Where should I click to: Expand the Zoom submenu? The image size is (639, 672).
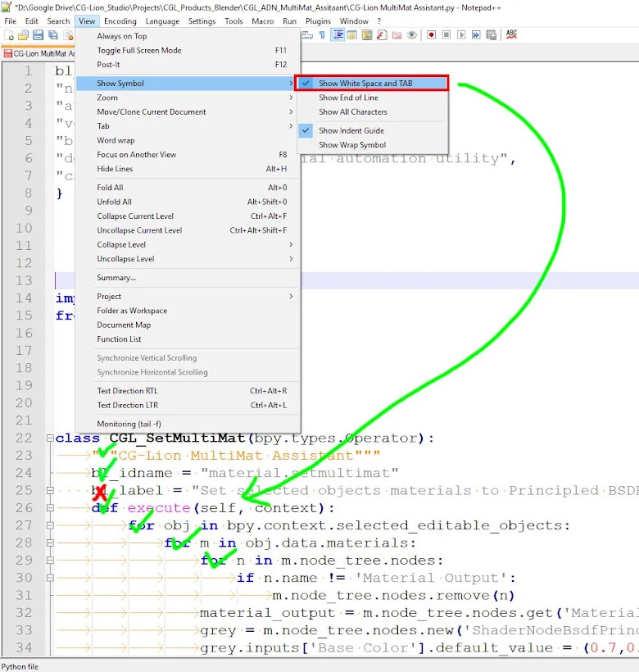pyautogui.click(x=188, y=98)
